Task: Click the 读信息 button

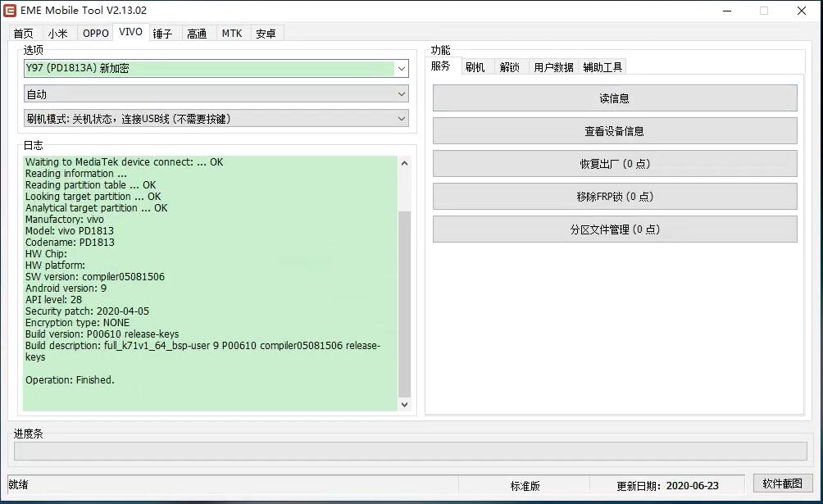Action: 615,98
